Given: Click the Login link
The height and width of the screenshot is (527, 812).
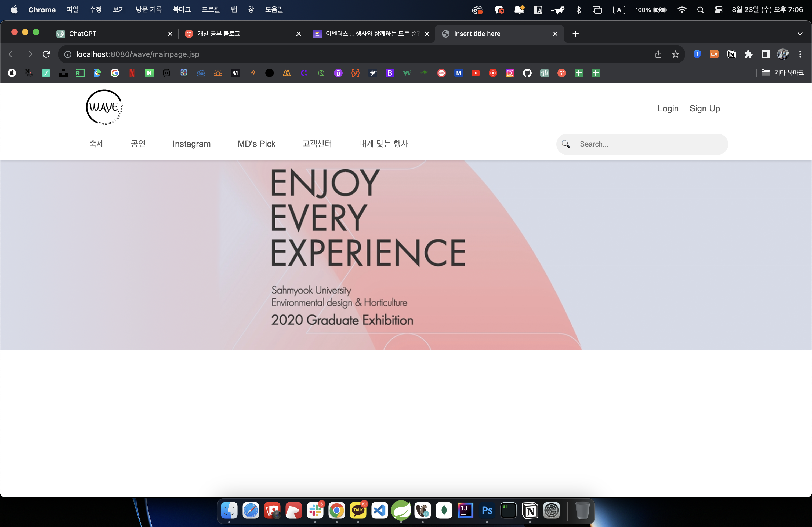Looking at the screenshot, I should click(x=668, y=108).
